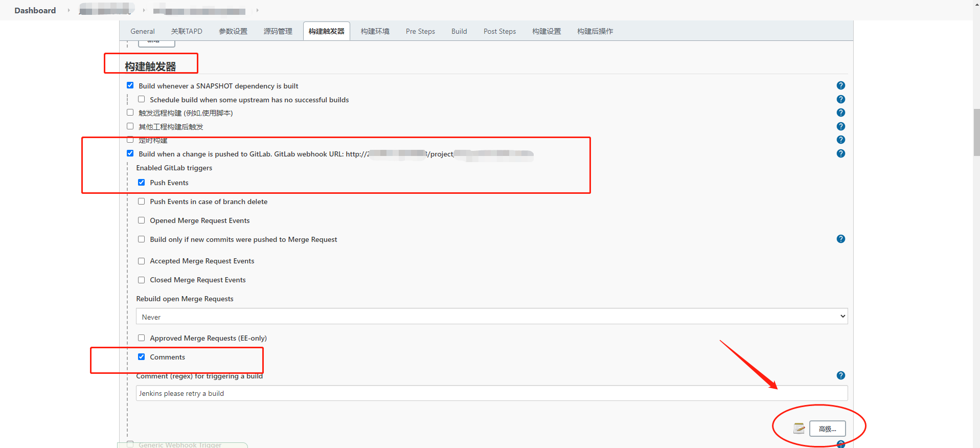
Task: Enable Opened Merge Request Events
Action: pos(141,220)
